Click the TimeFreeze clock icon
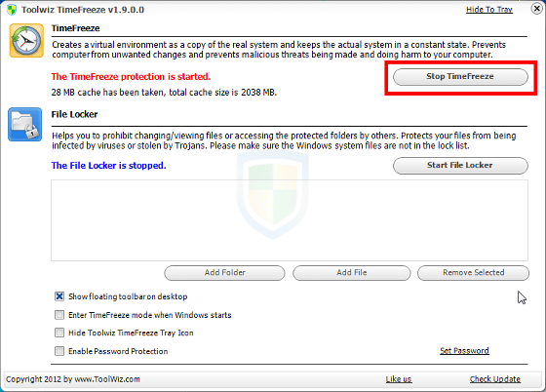Image resolution: width=546 pixels, height=392 pixels. pos(26,40)
